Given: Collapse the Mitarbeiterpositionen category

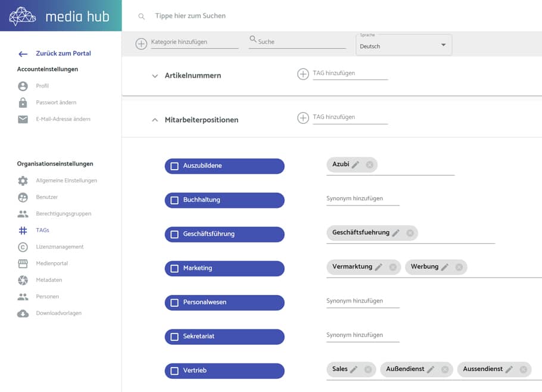Looking at the screenshot, I should pyautogui.click(x=155, y=120).
